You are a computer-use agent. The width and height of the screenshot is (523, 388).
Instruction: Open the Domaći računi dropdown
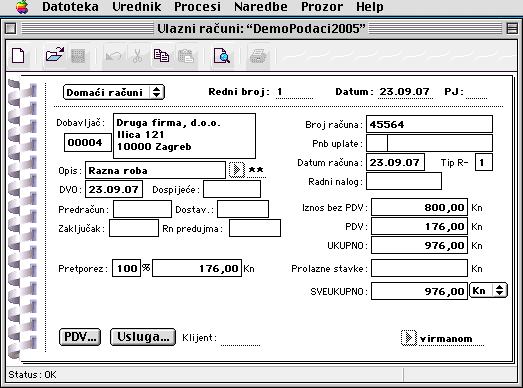click(x=114, y=92)
